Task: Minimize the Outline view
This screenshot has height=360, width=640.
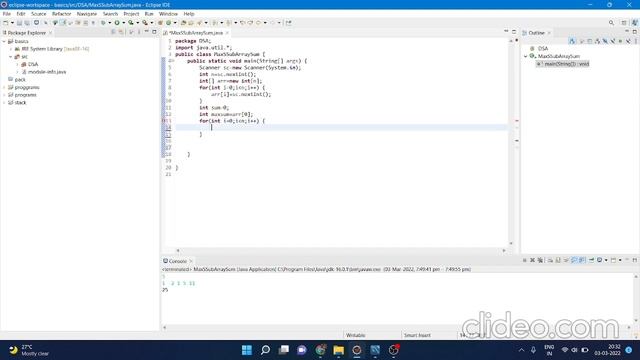Action: point(627,31)
